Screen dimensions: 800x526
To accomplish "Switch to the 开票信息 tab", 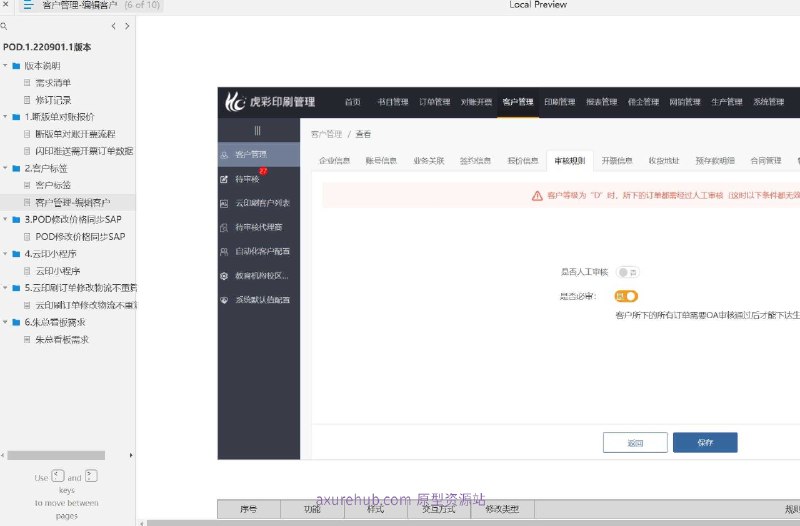I will click(x=617, y=161).
